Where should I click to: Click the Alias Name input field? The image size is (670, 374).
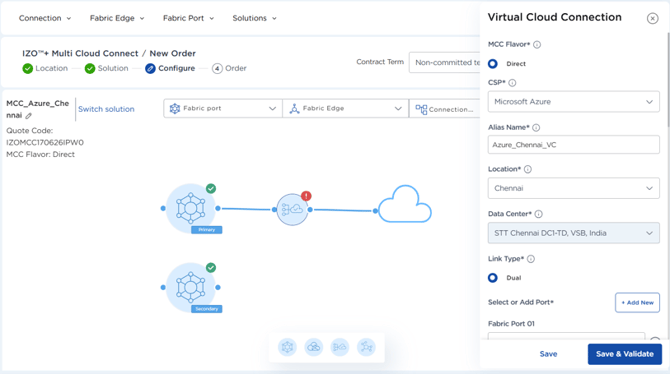tap(573, 145)
